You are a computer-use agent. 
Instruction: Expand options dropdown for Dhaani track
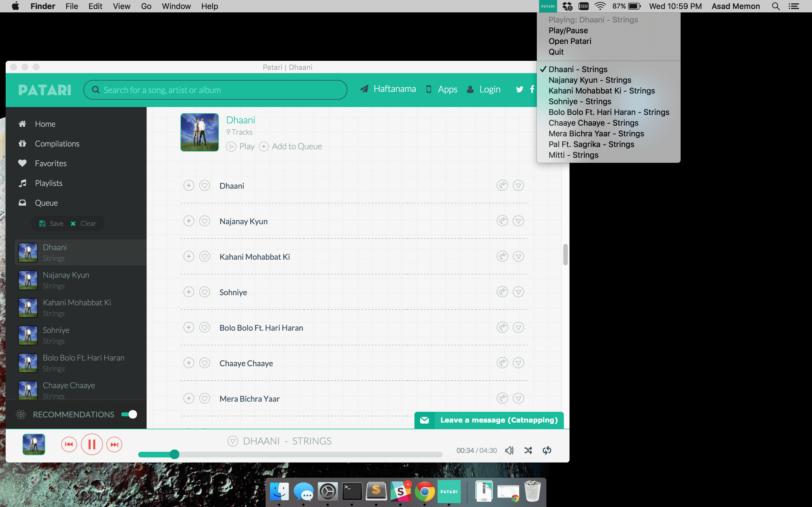(518, 185)
